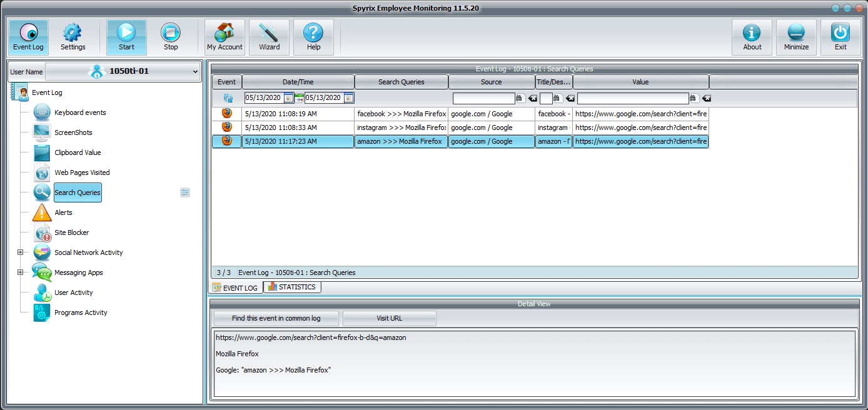
Task: Click the Visit URL button
Action: coord(389,318)
